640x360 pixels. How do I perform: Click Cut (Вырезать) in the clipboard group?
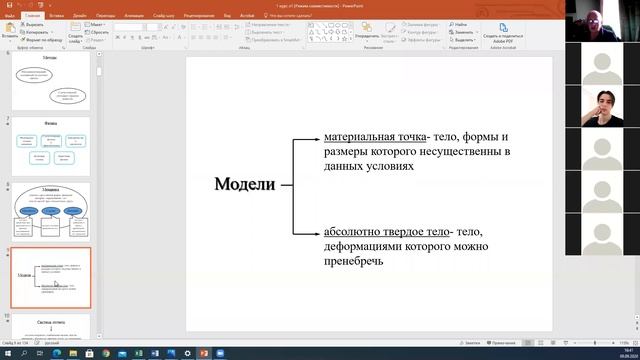[32, 24]
